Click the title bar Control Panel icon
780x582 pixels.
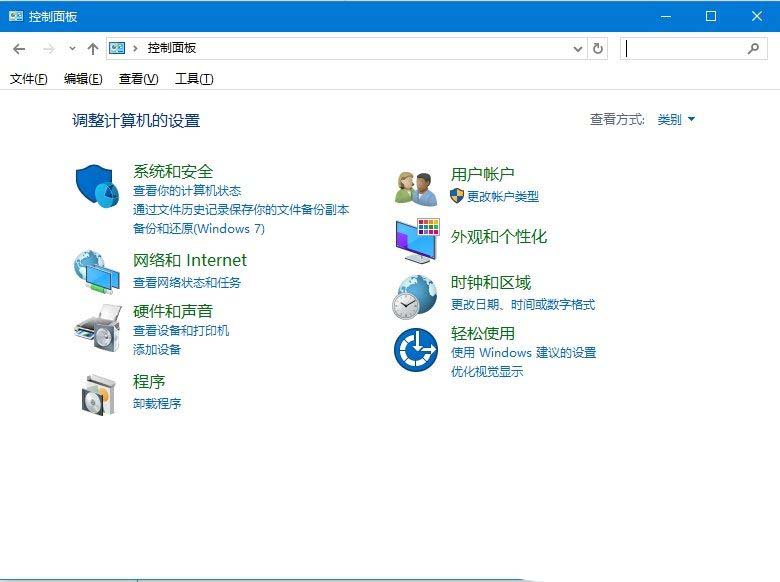coord(16,16)
